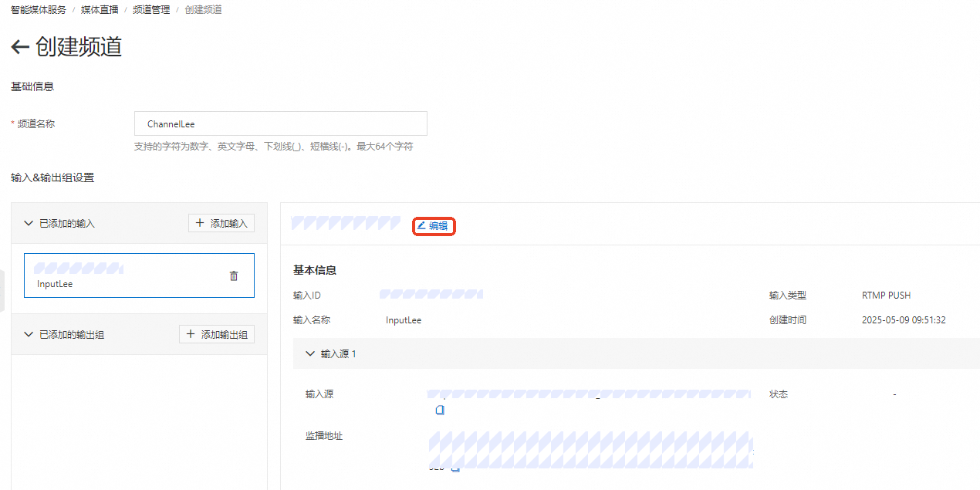Click the 状态 label
This screenshot has width=980, height=490.
(779, 394)
